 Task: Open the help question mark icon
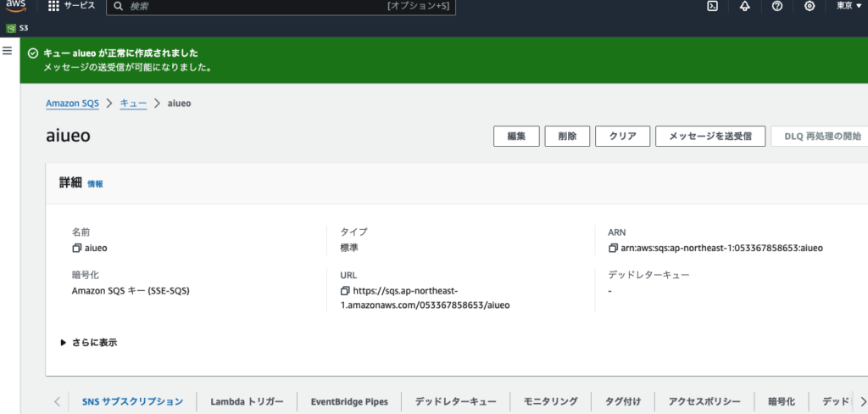pos(777,6)
